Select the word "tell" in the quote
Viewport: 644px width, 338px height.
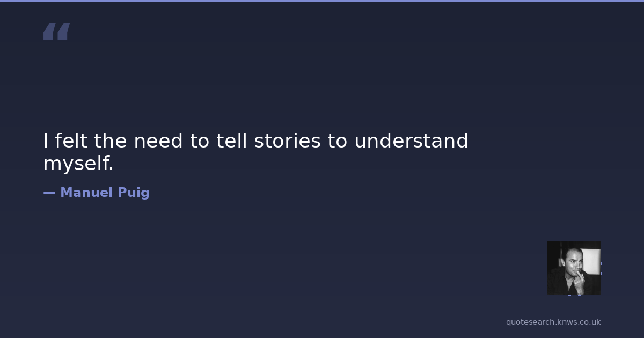coord(232,141)
